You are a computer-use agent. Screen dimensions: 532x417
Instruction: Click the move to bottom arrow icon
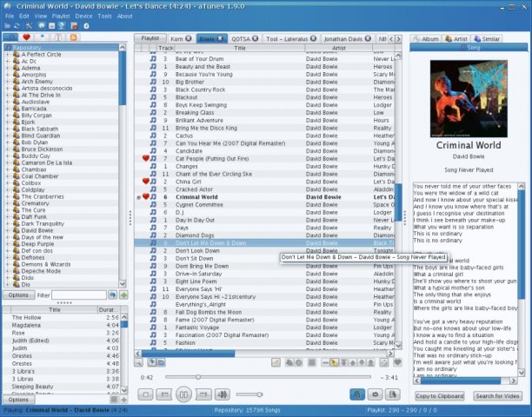click(x=371, y=362)
